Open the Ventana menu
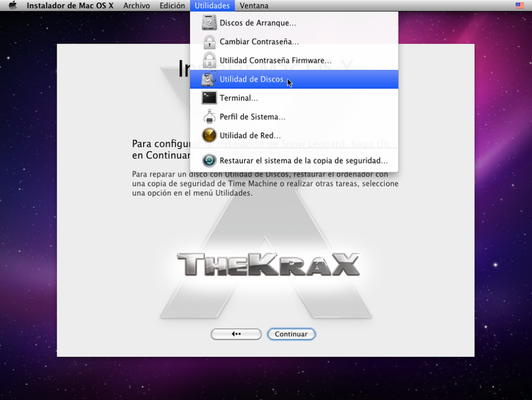Image resolution: width=532 pixels, height=400 pixels. pyautogui.click(x=254, y=5)
